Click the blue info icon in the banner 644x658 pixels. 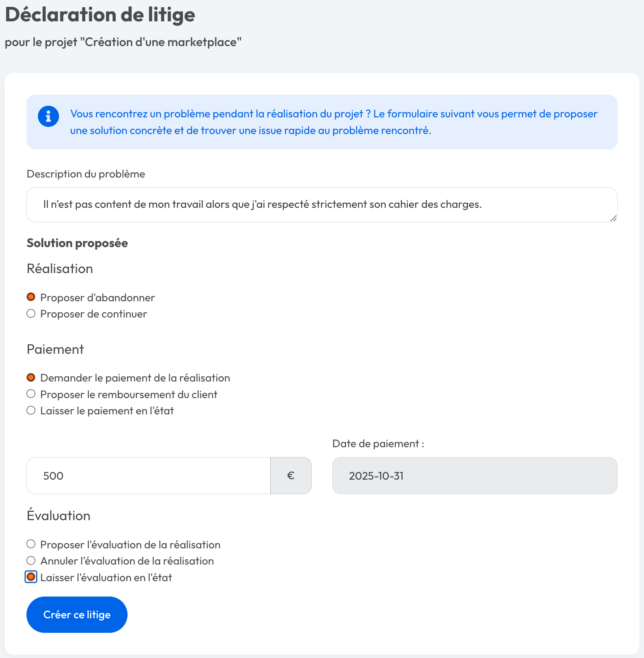[x=48, y=116]
